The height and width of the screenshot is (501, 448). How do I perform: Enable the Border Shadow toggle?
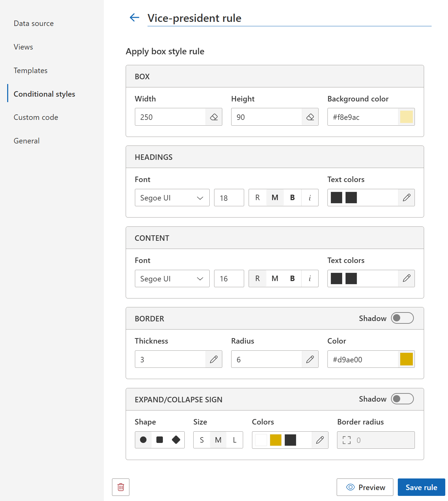coord(402,318)
